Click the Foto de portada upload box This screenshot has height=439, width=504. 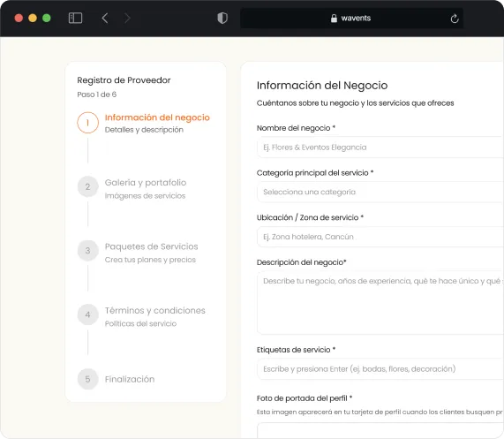(380, 431)
